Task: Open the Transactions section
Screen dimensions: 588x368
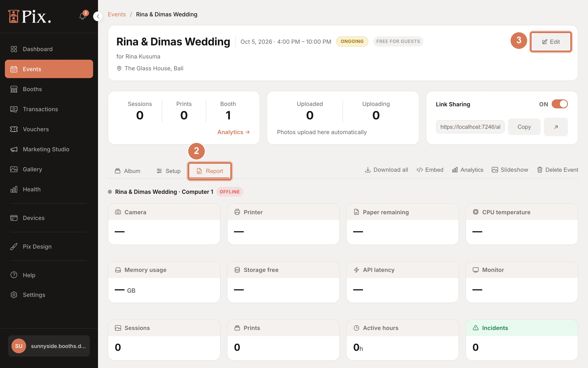Action: point(49,109)
